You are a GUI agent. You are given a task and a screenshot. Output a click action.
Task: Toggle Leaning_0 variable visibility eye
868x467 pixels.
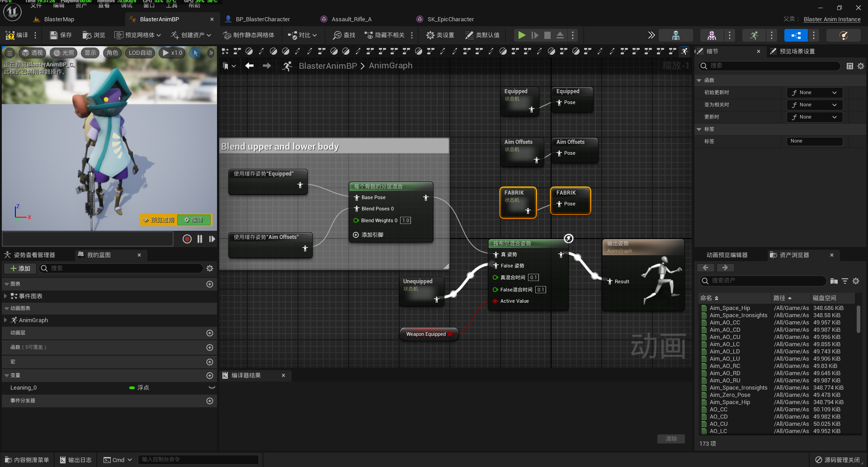tap(212, 388)
